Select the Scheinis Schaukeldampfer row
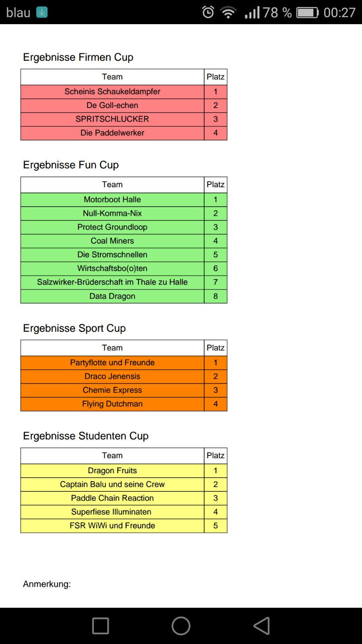The image size is (362, 644). pyautogui.click(x=124, y=92)
